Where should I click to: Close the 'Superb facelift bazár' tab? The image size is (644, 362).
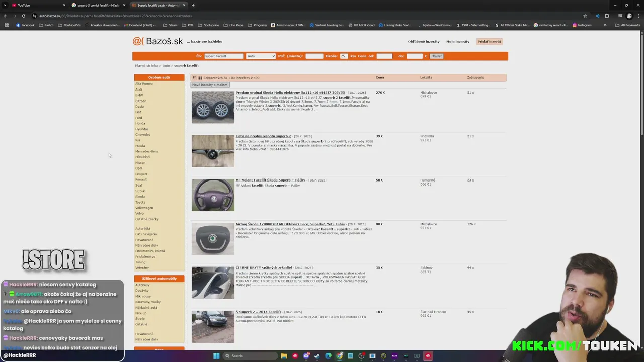click(184, 5)
